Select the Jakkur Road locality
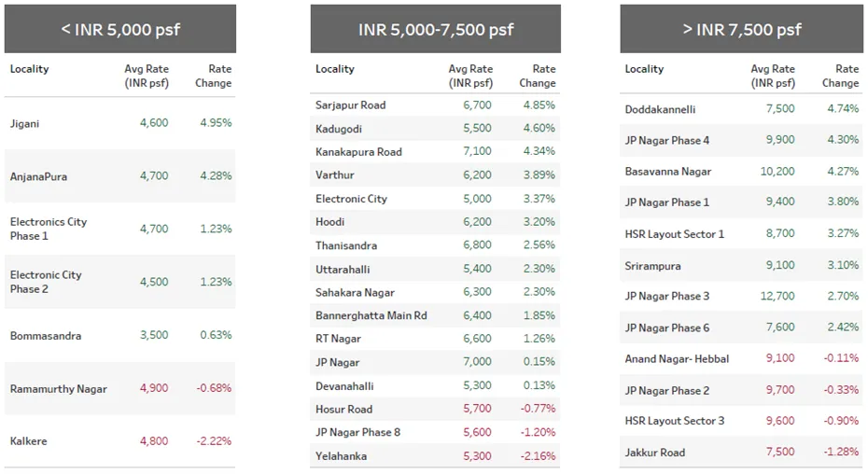This screenshot has width=868, height=474. [654, 453]
